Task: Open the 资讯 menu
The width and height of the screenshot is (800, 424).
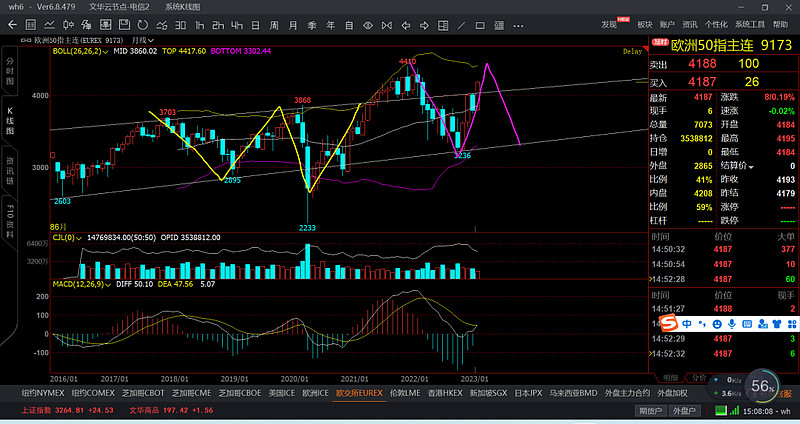Action: point(690,24)
